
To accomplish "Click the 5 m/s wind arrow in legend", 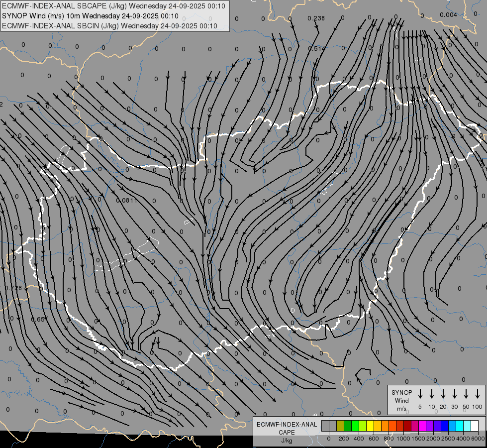I will coord(420,394).
